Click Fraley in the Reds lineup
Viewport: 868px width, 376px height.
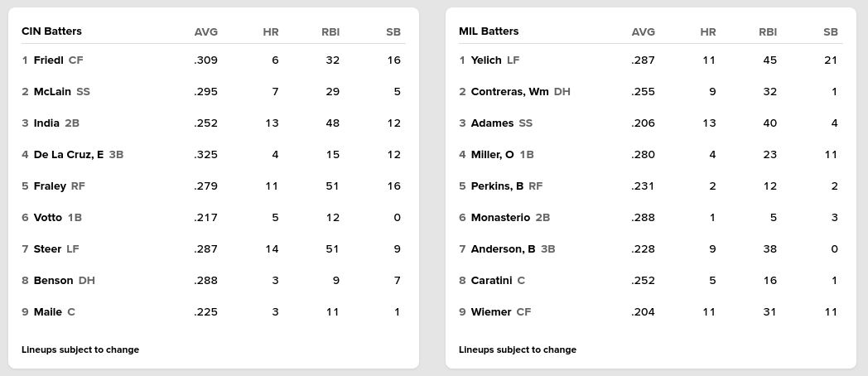click(50, 186)
